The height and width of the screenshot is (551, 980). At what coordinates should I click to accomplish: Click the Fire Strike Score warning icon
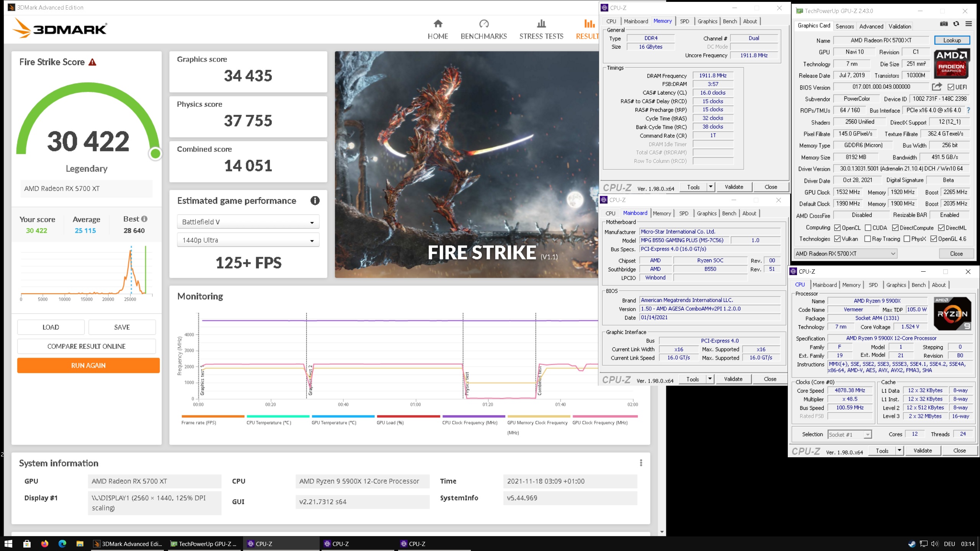pyautogui.click(x=92, y=62)
